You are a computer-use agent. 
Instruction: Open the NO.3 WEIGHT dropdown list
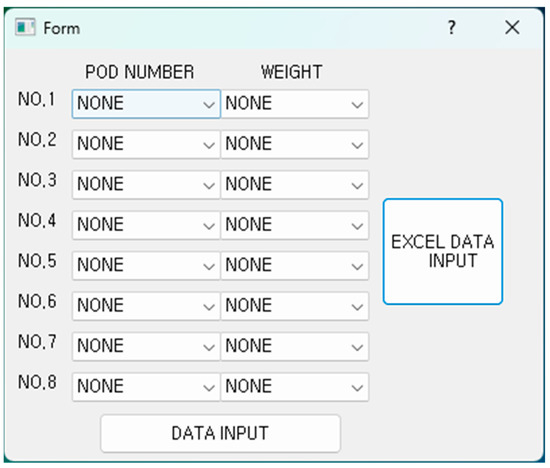[295, 185]
